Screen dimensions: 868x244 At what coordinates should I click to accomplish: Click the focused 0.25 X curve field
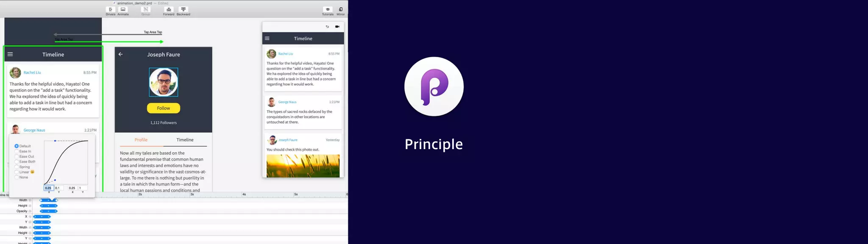click(x=49, y=188)
